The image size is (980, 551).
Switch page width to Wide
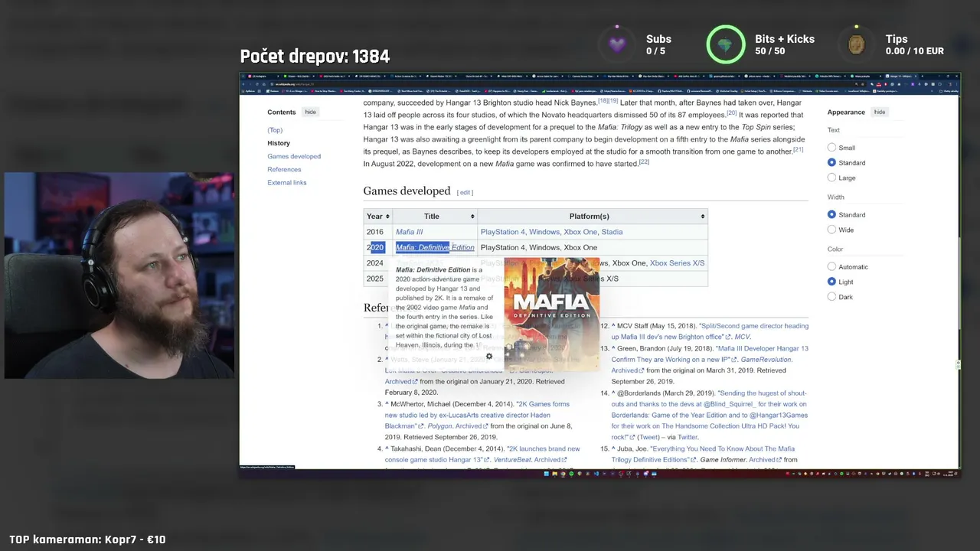(x=831, y=230)
